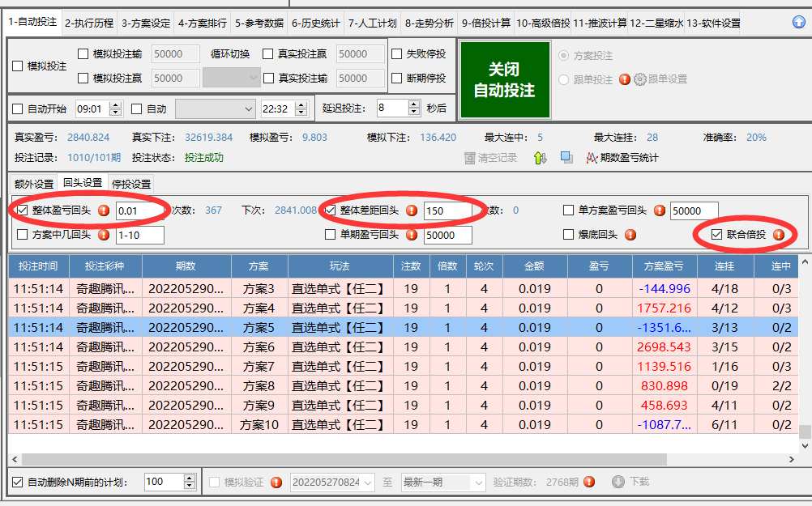The width and height of the screenshot is (812, 506).
Task: Click red warning icon next to 整体盈亏回头
Action: [x=104, y=210]
